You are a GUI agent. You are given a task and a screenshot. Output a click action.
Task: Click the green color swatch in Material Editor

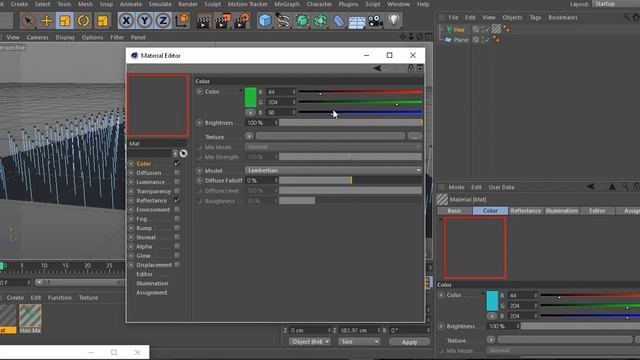(250, 98)
